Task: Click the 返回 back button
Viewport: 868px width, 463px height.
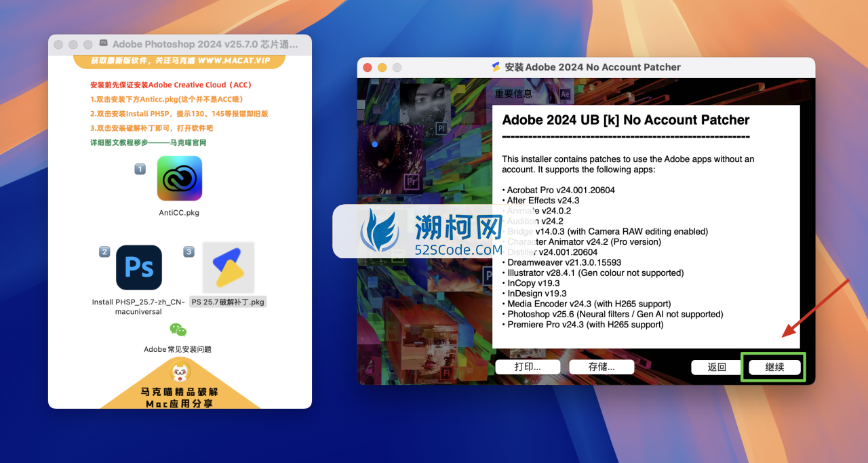Action: 717,367
